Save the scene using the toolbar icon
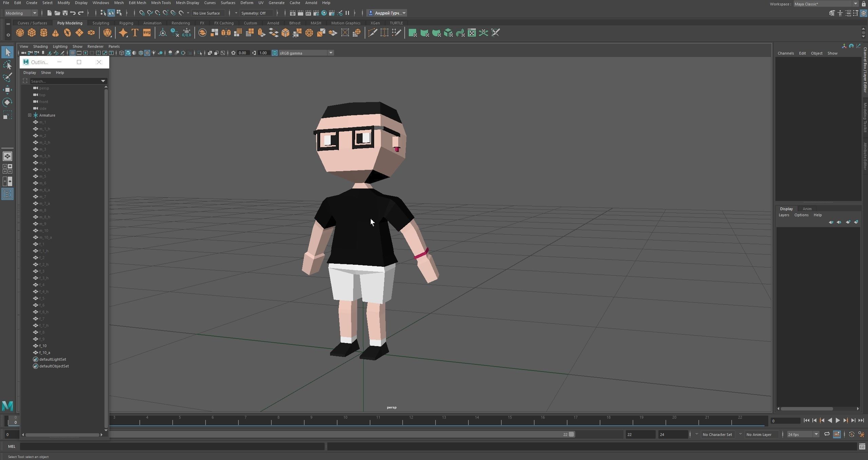868x460 pixels. (x=65, y=13)
